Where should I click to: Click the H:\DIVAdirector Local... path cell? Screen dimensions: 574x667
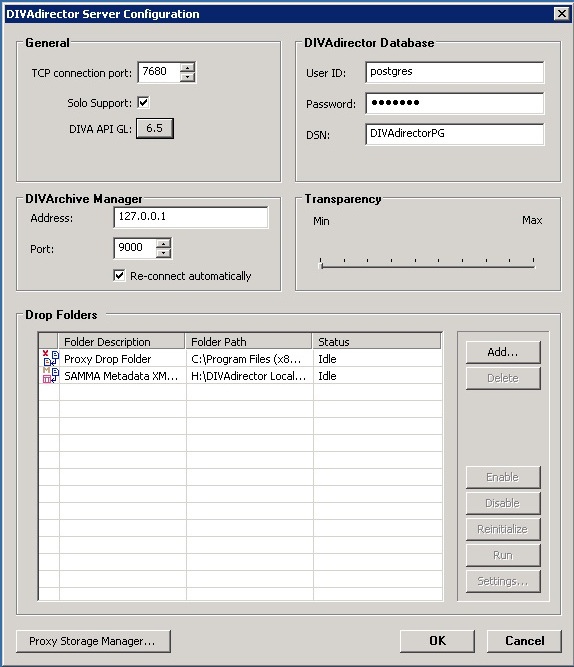click(x=249, y=376)
